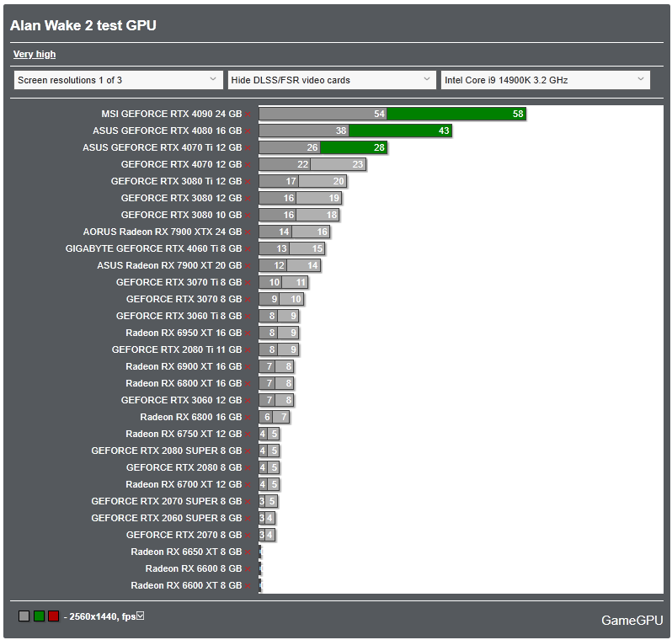
Task: Click X next to GEFORCE RTX 4070 12 GB
Action: click(x=248, y=164)
